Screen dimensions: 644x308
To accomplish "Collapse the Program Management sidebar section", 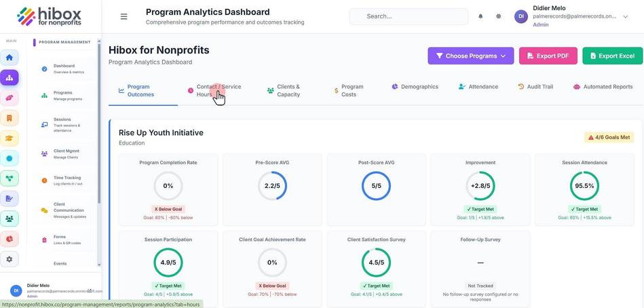I will tap(64, 42).
